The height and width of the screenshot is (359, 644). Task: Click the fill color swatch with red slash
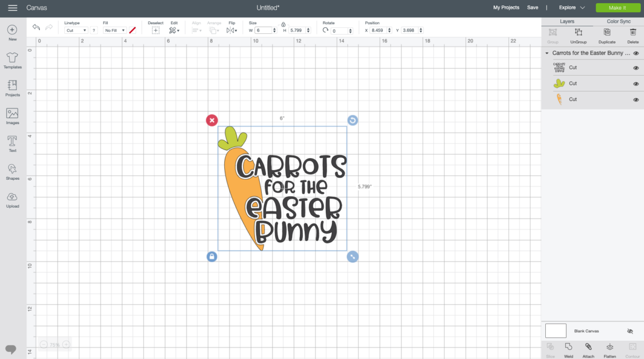tap(133, 31)
